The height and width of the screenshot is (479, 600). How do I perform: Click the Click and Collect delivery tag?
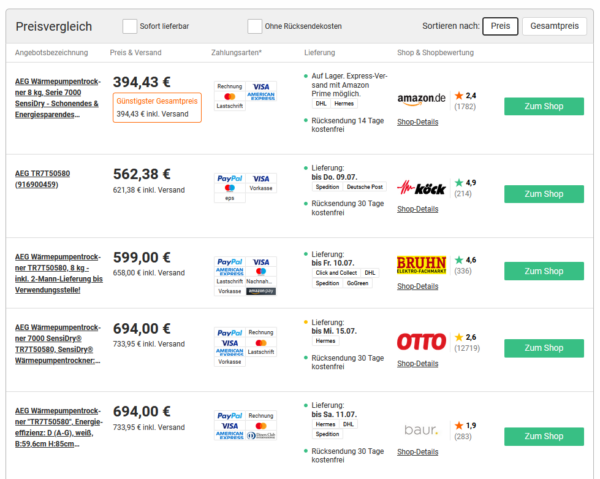click(x=336, y=273)
